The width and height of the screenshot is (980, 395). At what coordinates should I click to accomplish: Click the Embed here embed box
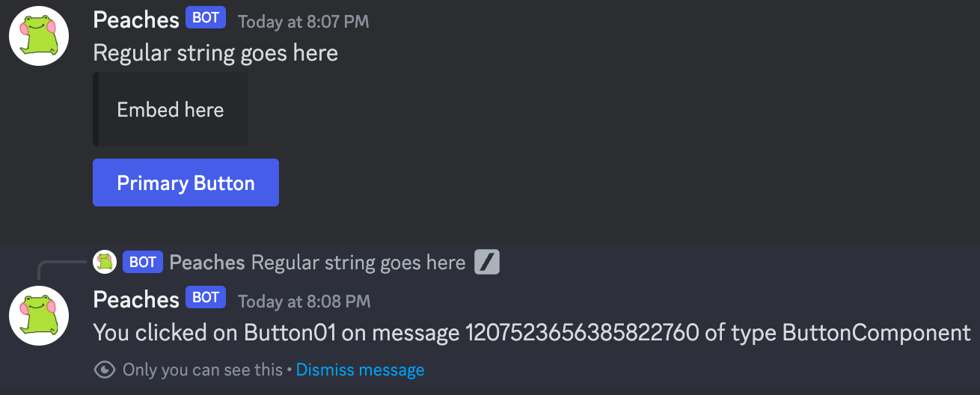point(171,109)
